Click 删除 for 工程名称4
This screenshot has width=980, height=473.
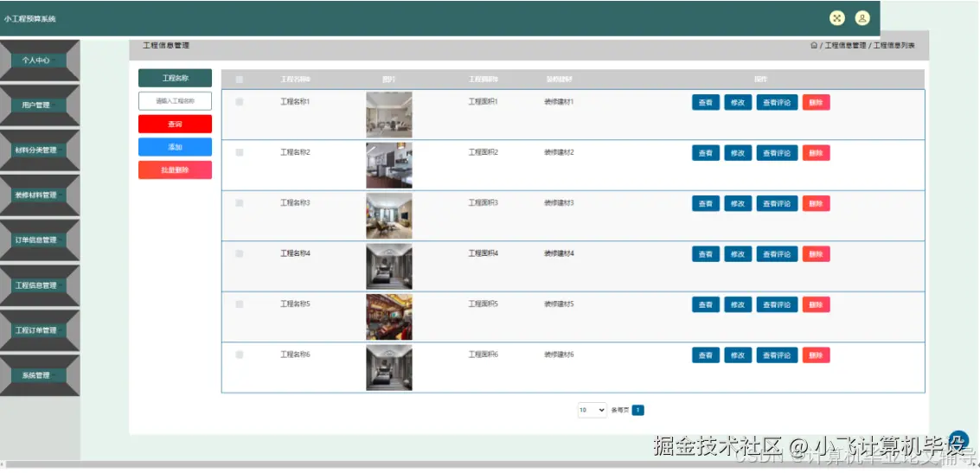click(x=817, y=254)
